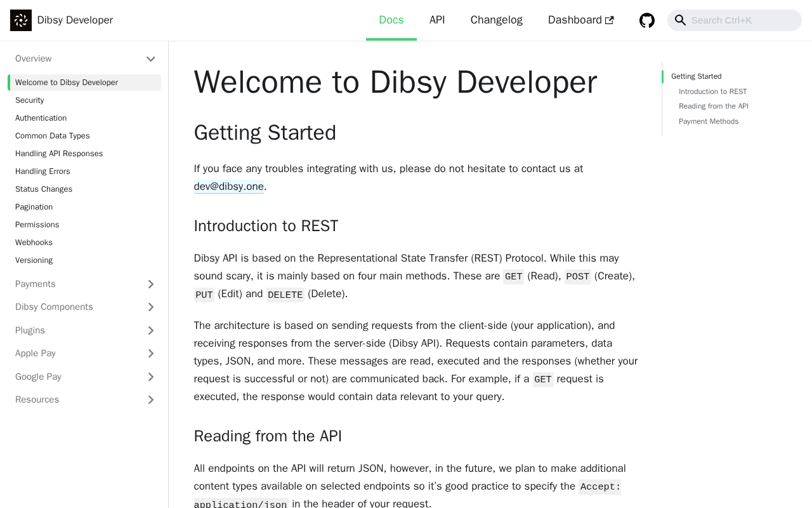812x508 pixels.
Task: Click the Welcome to Dibsy Developer title
Action: (396, 82)
